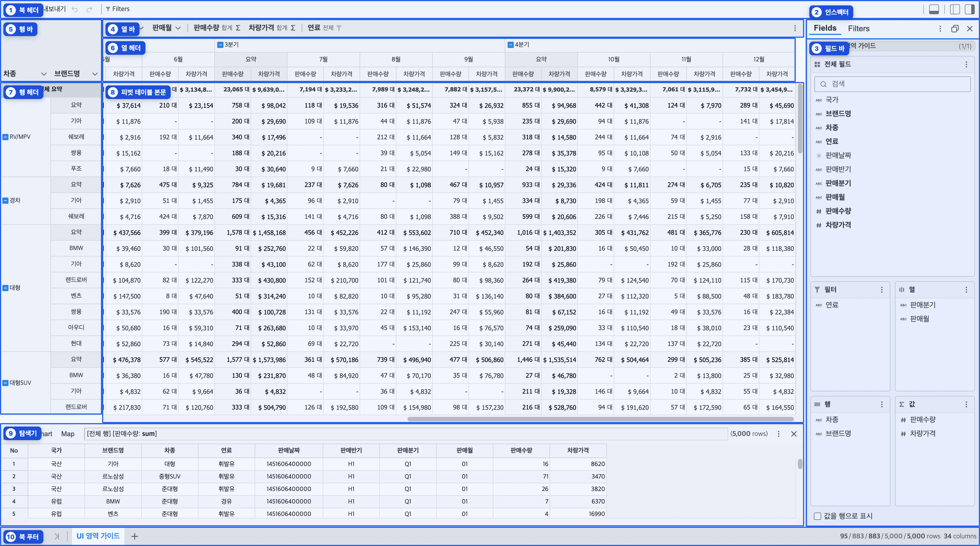Click the [전체 행] [판매수량: sum] expression field

tap(406, 434)
